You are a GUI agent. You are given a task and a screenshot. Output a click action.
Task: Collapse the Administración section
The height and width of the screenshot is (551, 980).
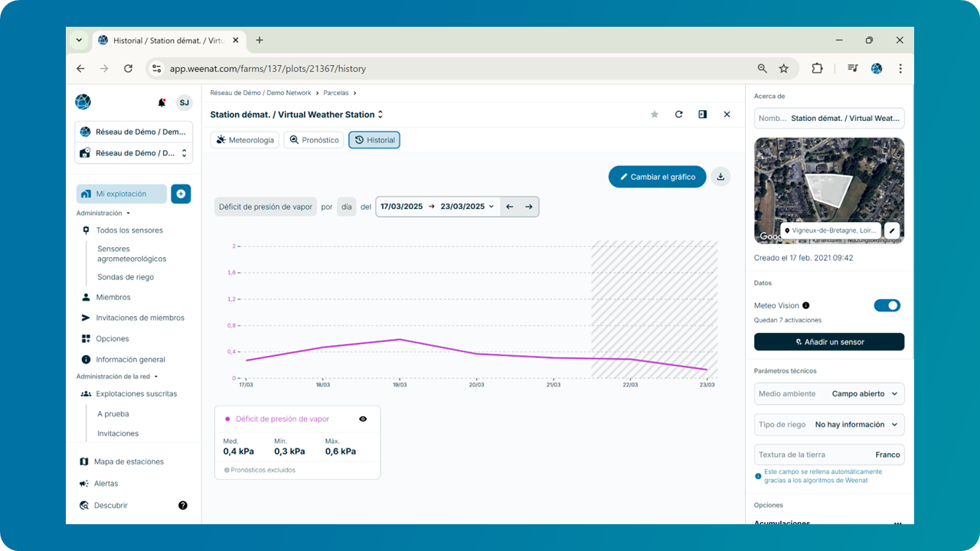tap(103, 214)
